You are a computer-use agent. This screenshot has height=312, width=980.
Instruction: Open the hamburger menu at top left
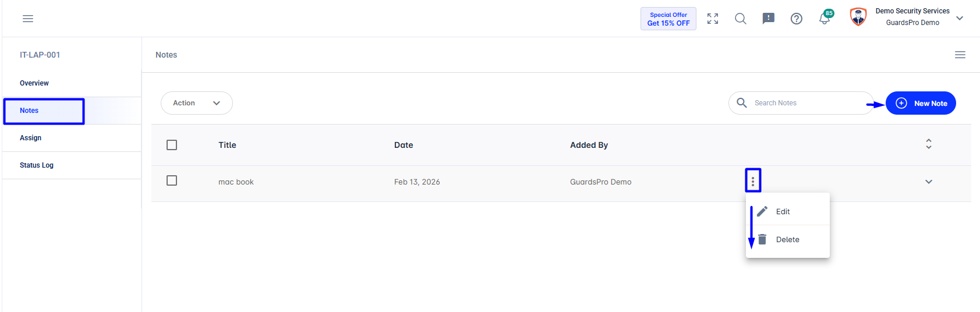[28, 19]
